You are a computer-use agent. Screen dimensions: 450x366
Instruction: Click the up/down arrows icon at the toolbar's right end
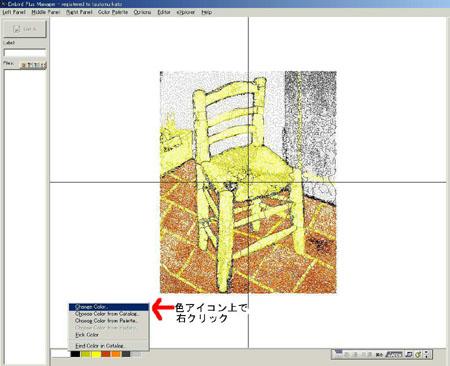coord(426,354)
